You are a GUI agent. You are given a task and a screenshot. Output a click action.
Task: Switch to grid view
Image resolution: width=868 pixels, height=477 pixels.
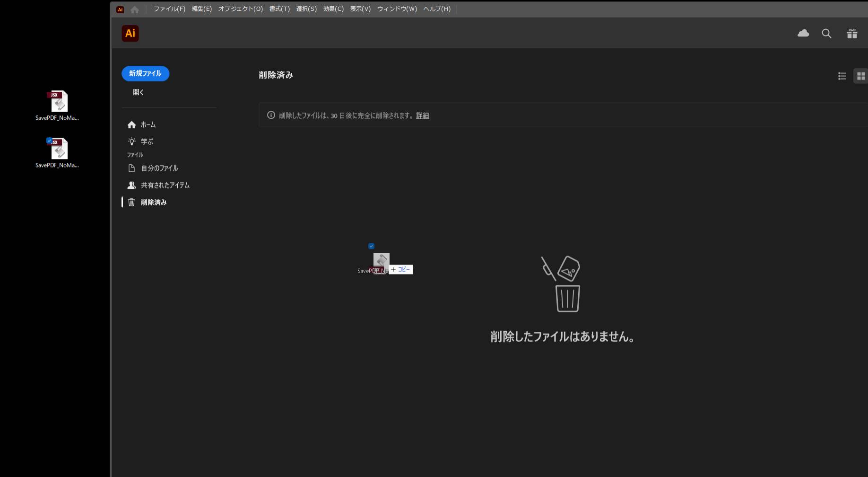click(x=860, y=76)
